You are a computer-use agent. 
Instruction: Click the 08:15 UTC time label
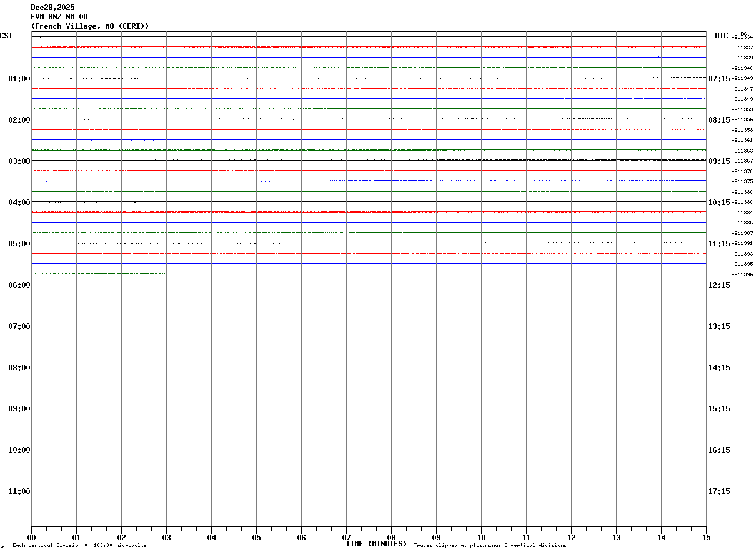pyautogui.click(x=719, y=119)
